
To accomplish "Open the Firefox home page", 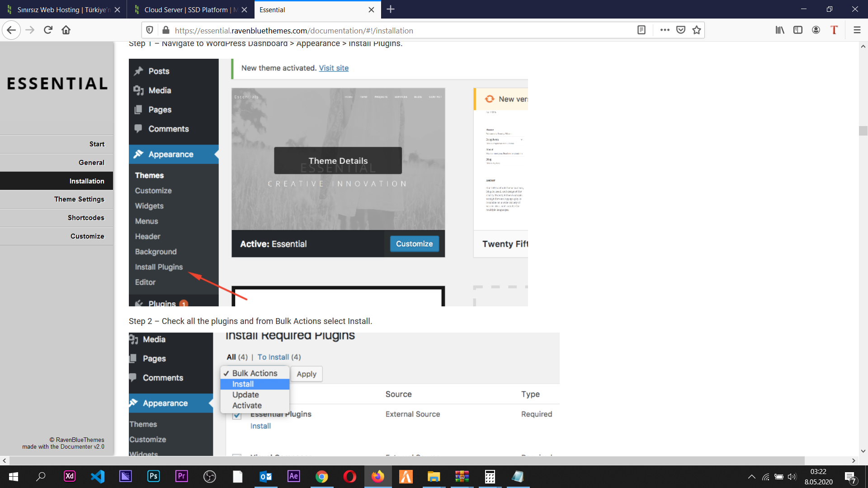I will click(66, 30).
